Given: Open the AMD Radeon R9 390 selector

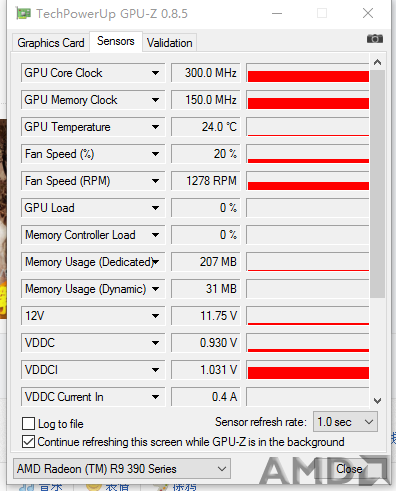Looking at the screenshot, I should [x=122, y=469].
